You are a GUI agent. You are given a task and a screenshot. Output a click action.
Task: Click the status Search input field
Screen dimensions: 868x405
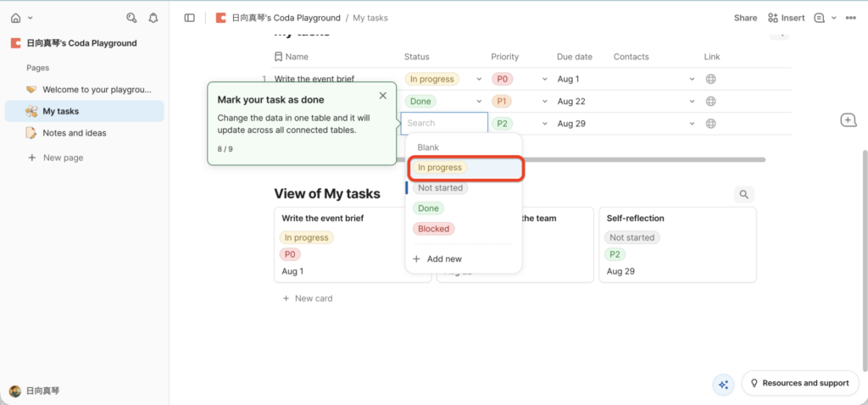click(x=444, y=123)
